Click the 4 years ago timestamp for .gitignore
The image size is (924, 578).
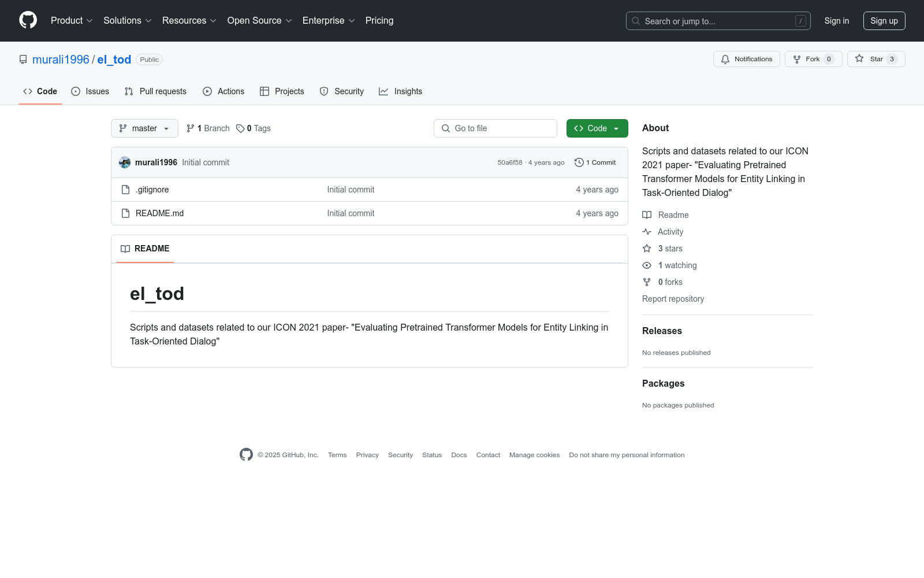pos(597,190)
